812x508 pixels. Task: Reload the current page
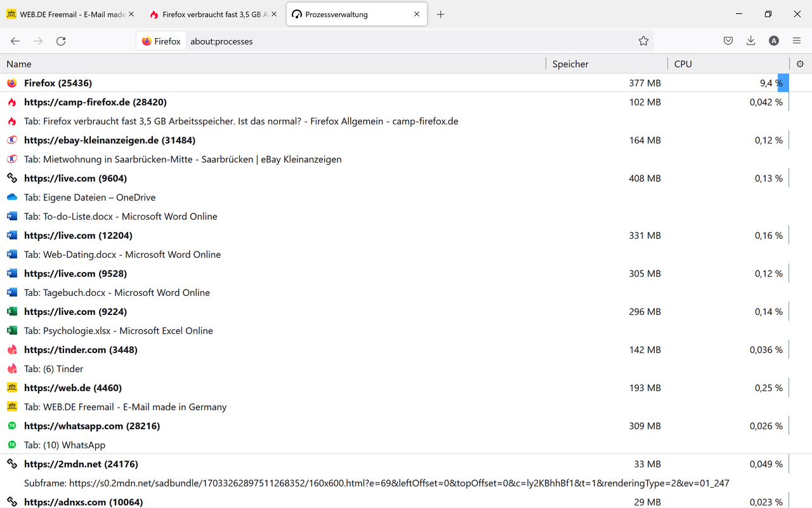61,41
